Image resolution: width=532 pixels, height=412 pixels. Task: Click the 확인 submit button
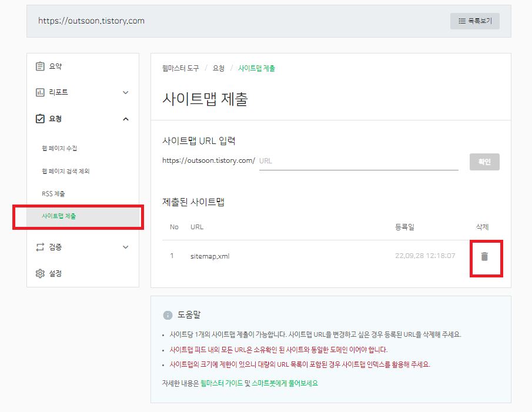pyautogui.click(x=484, y=162)
